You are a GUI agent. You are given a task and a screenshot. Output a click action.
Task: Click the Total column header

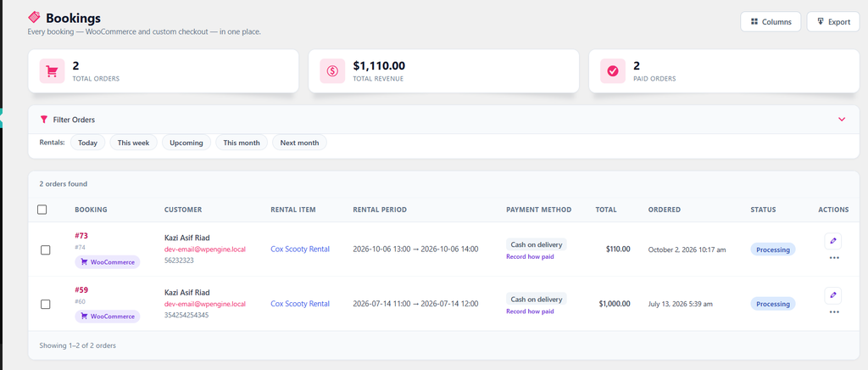point(606,210)
